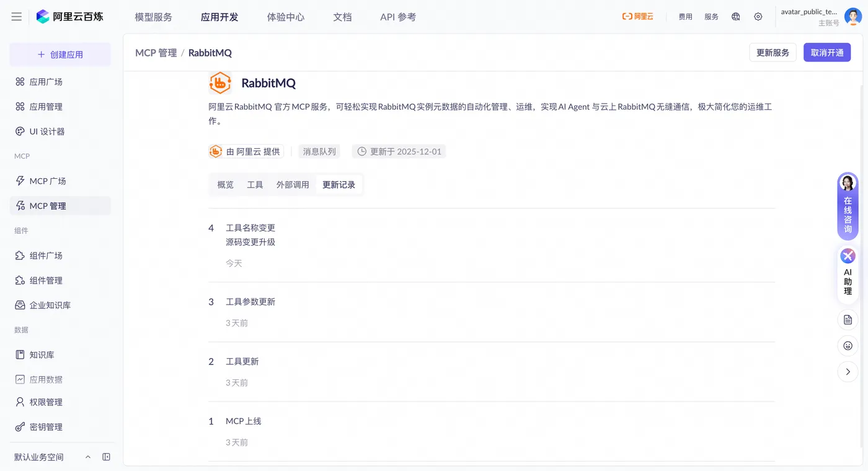The width and height of the screenshot is (868, 471).
Task: Click the 更新服务 button
Action: (773, 53)
